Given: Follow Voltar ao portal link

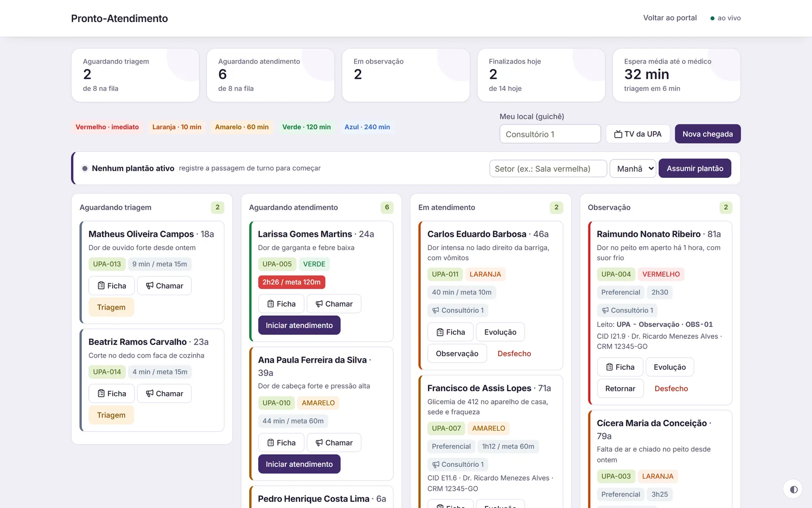Looking at the screenshot, I should coord(670,18).
